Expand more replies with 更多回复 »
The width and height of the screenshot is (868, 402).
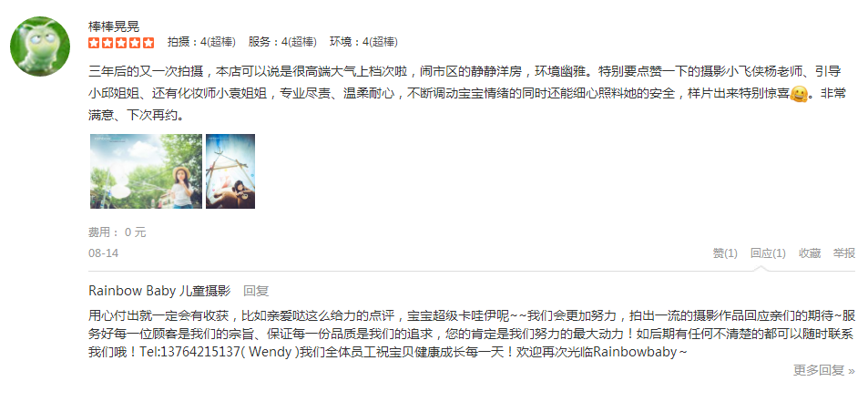tap(823, 370)
